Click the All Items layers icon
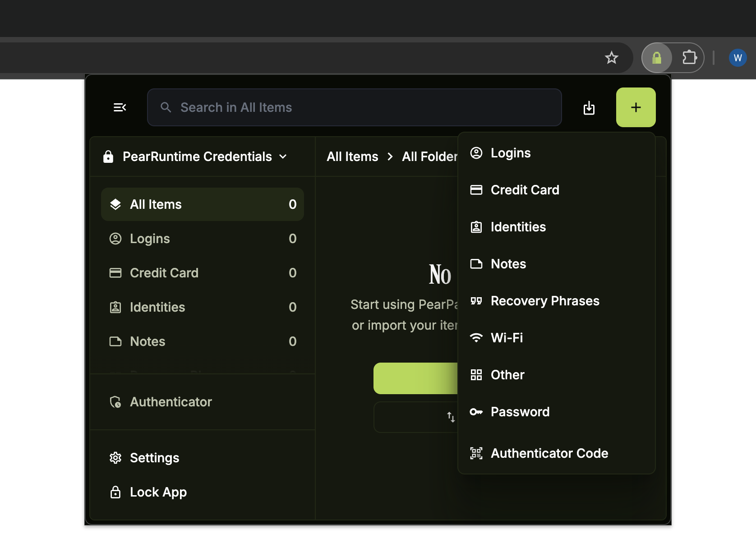The image size is (756, 543). coord(115,204)
